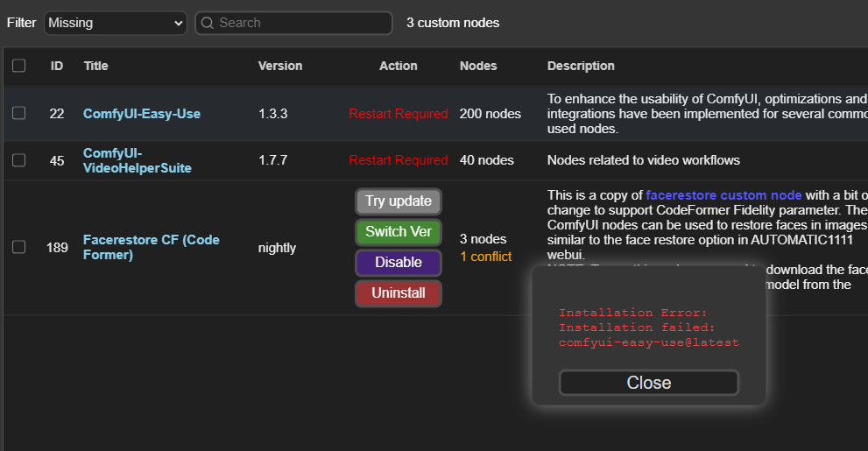Click the nightly version cell

(x=277, y=248)
